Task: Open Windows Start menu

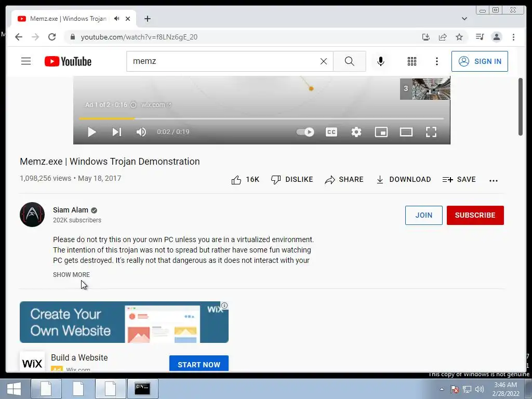Action: [14, 389]
